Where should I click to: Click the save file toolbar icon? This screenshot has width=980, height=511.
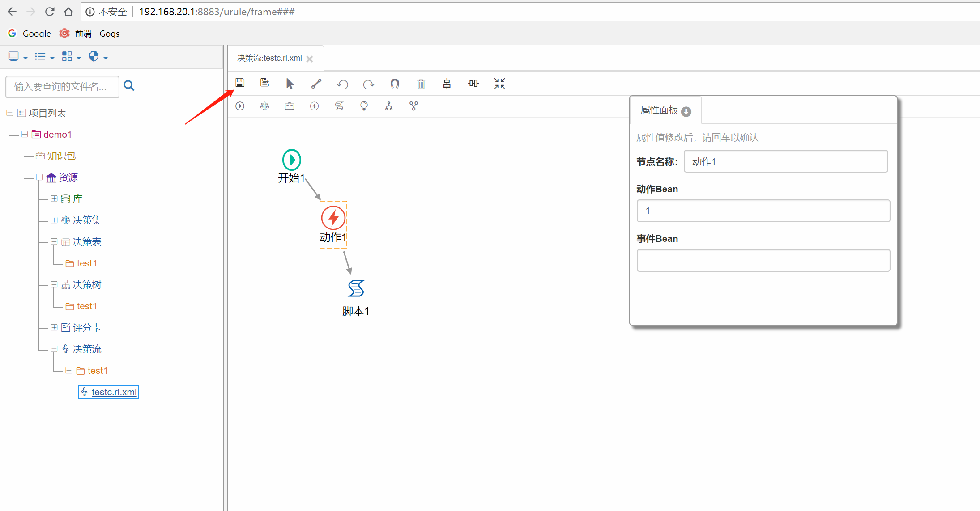pyautogui.click(x=240, y=83)
